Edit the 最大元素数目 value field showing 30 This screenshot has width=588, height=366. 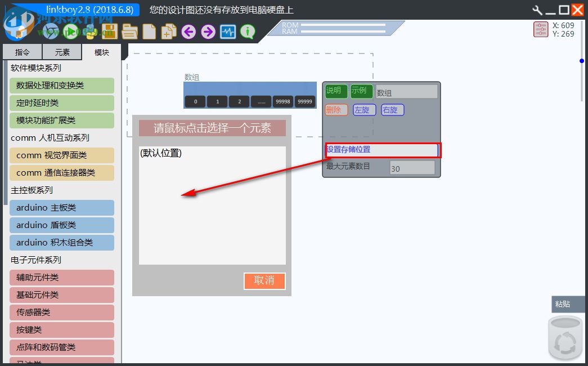[x=412, y=167]
